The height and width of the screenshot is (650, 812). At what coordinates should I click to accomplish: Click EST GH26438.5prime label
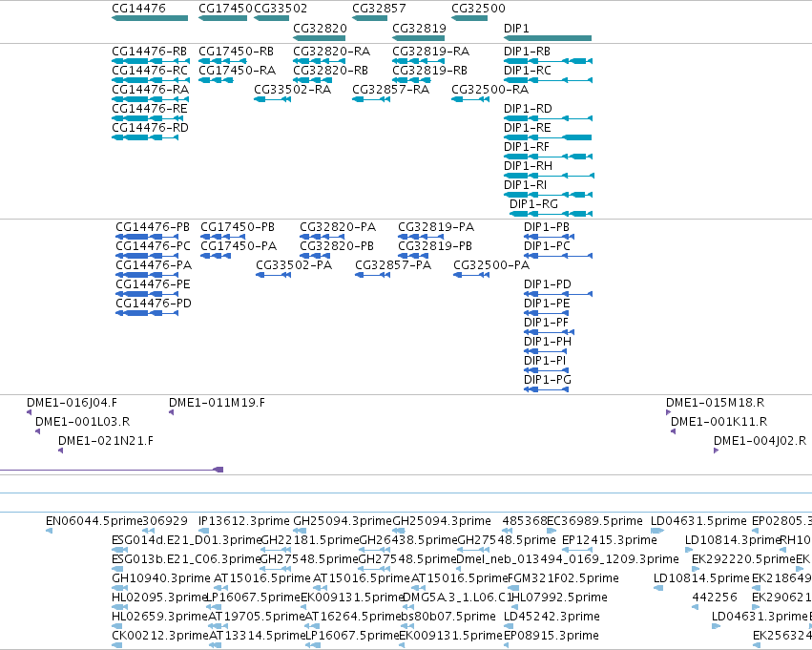(x=408, y=540)
